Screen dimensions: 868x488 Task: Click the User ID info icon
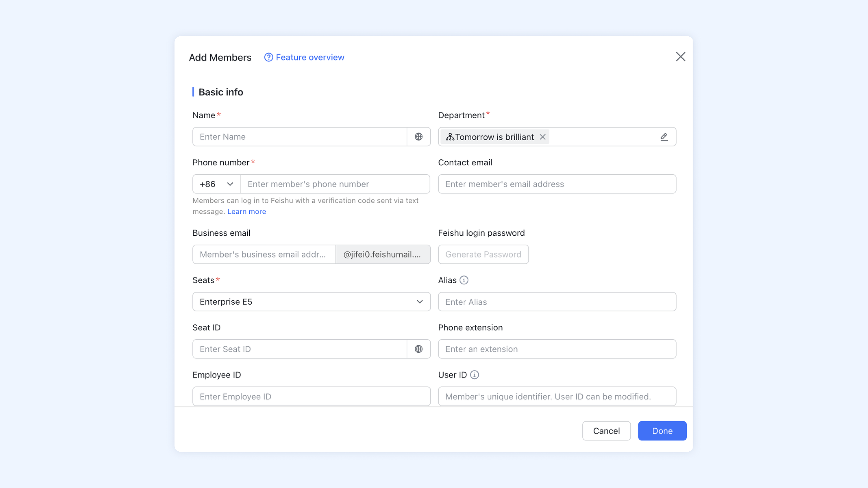pyautogui.click(x=474, y=375)
